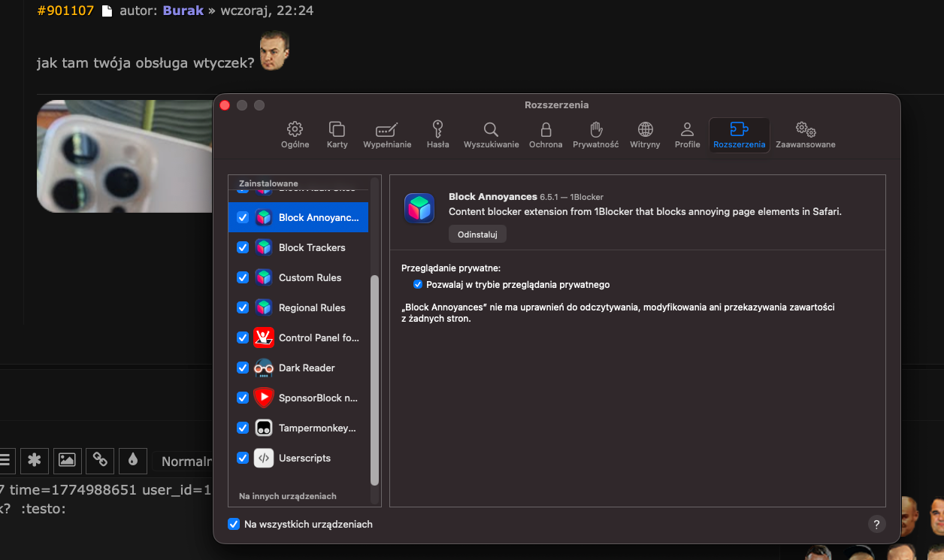The height and width of the screenshot is (560, 944).
Task: Click the Odinstaluj button
Action: 477,235
